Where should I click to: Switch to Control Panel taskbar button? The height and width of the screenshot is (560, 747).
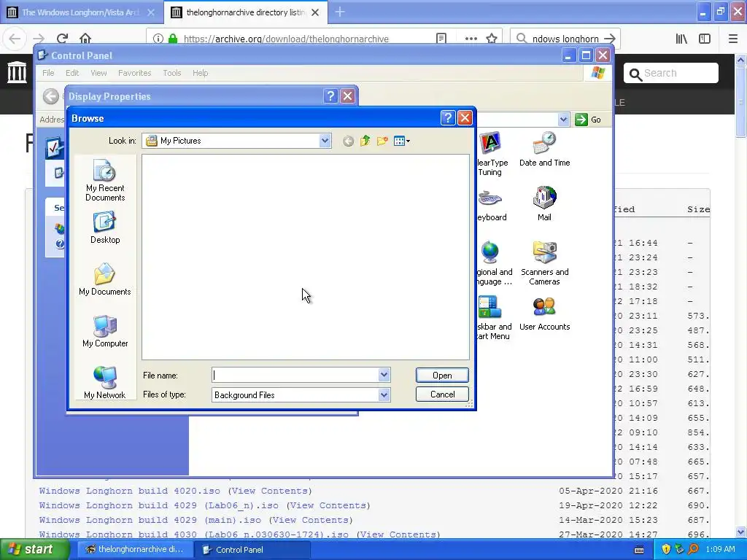pyautogui.click(x=252, y=550)
